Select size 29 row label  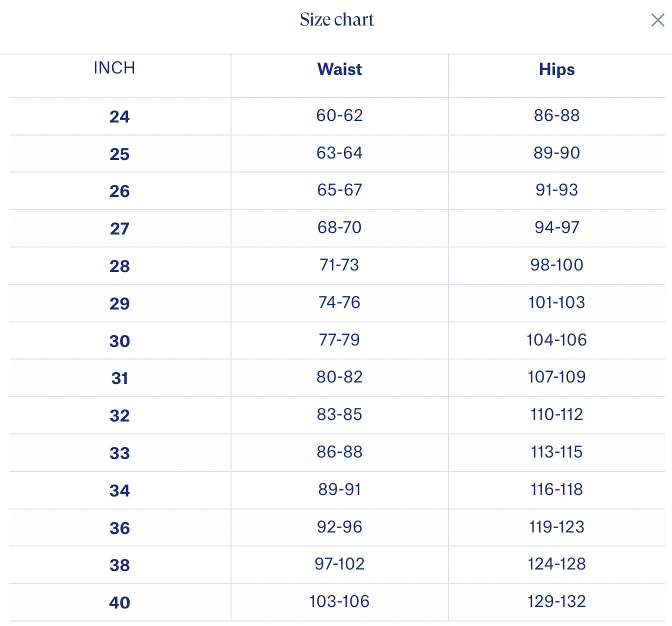pos(119,303)
